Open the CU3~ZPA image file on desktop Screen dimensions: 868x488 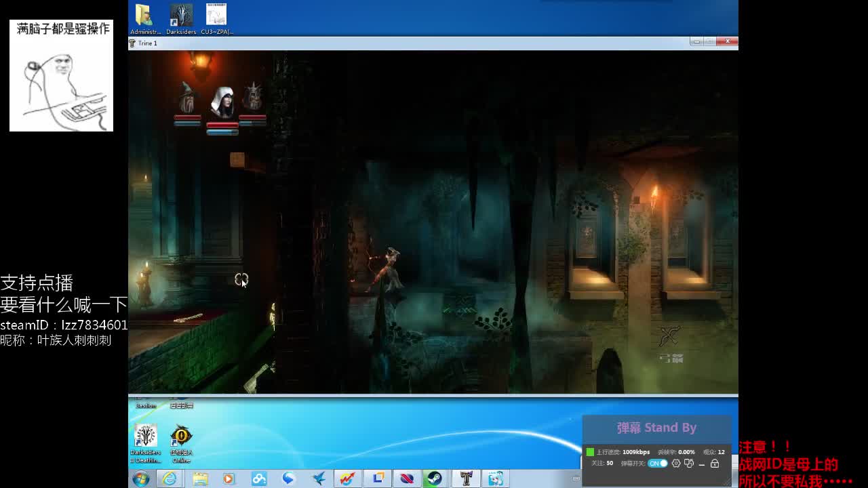click(x=216, y=19)
